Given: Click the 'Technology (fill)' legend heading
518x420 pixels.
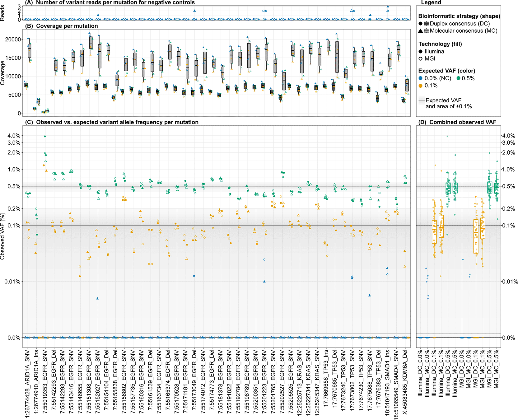Looking at the screenshot, I should [440, 44].
